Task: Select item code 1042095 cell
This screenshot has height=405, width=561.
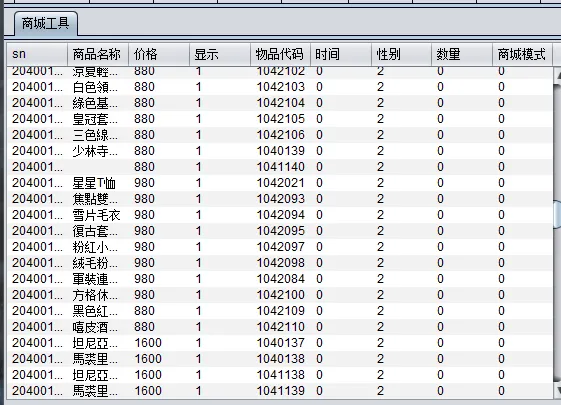Action: [x=280, y=231]
